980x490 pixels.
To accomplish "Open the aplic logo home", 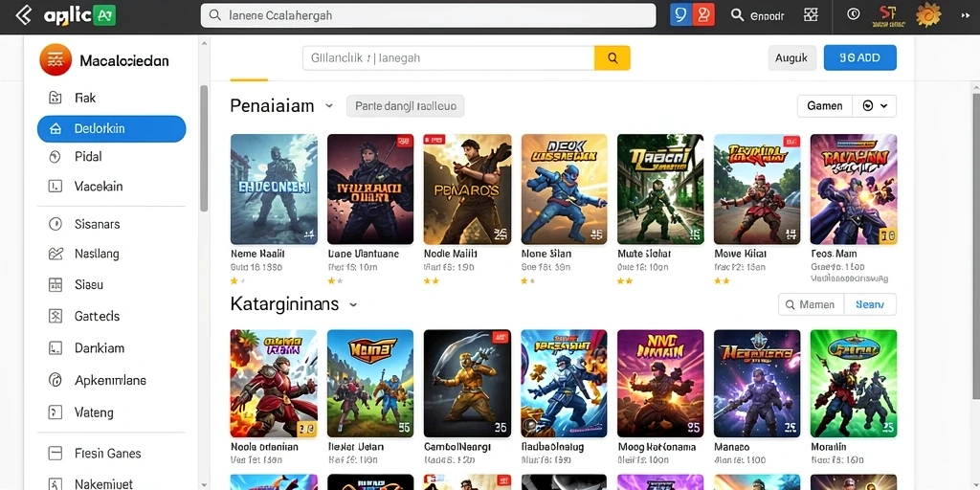I will click(x=79, y=15).
